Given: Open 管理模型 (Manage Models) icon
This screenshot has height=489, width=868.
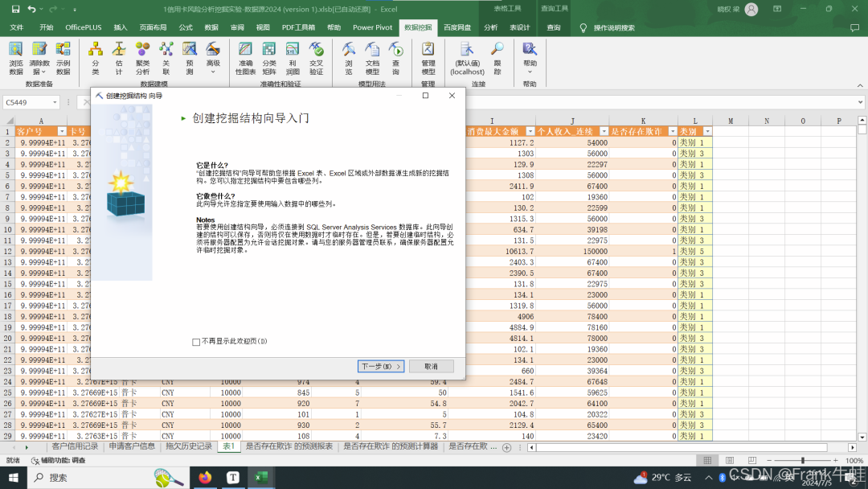Looking at the screenshot, I should [x=428, y=58].
